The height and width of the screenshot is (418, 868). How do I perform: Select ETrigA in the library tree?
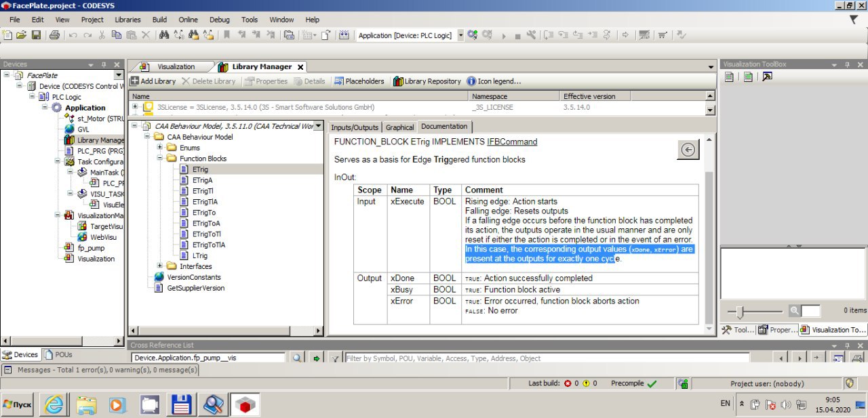pos(202,180)
